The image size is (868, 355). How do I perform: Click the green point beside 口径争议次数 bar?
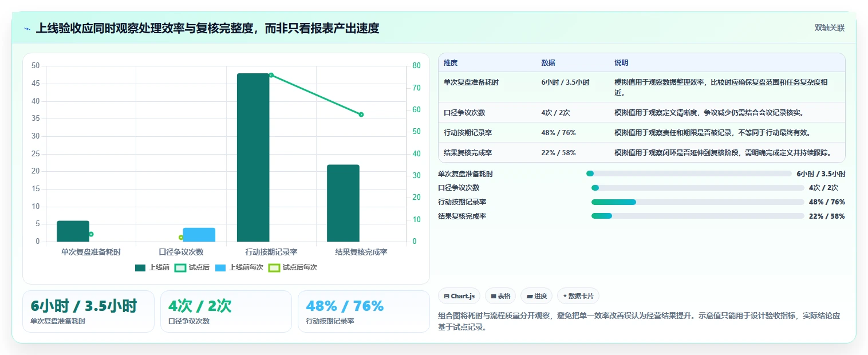pos(181,238)
